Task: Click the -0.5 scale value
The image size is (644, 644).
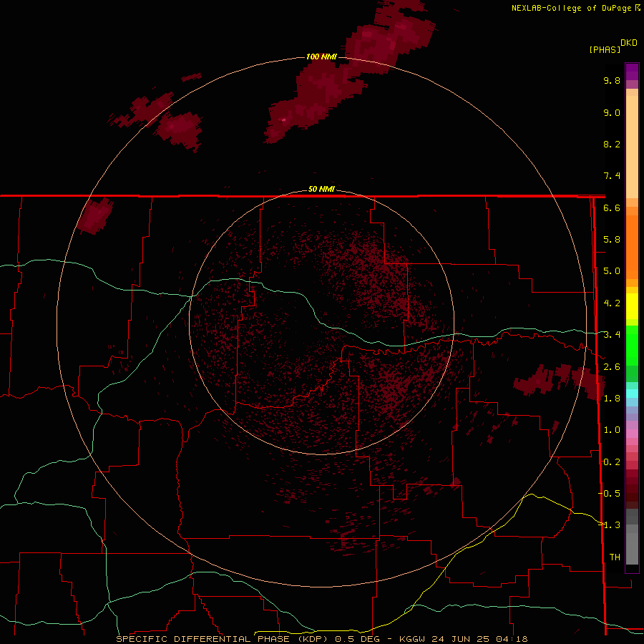Action: [609, 494]
